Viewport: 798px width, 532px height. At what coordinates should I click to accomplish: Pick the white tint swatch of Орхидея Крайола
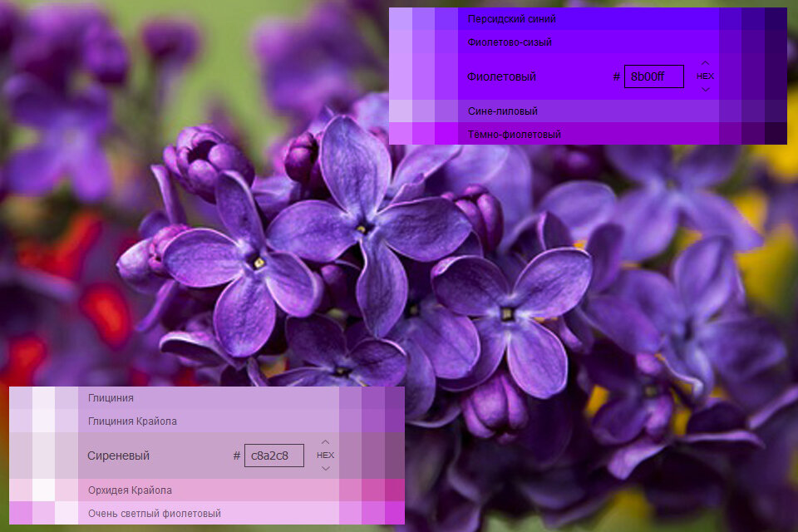pyautogui.click(x=43, y=490)
